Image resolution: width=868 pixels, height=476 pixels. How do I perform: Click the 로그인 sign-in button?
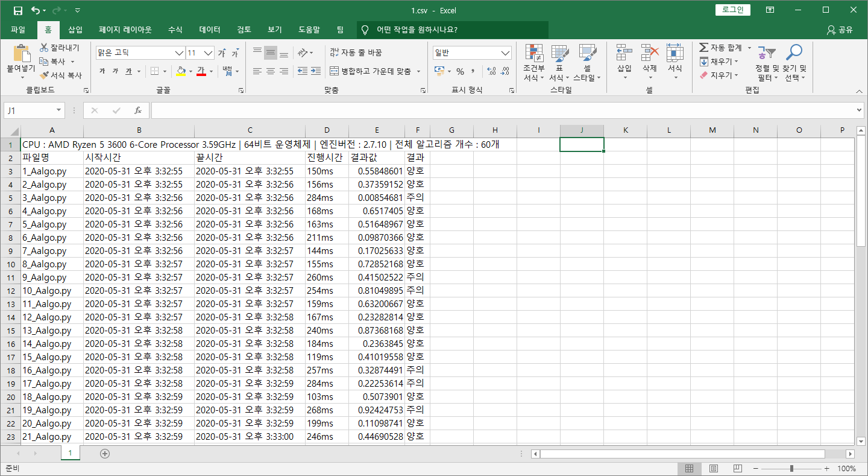[x=733, y=10]
